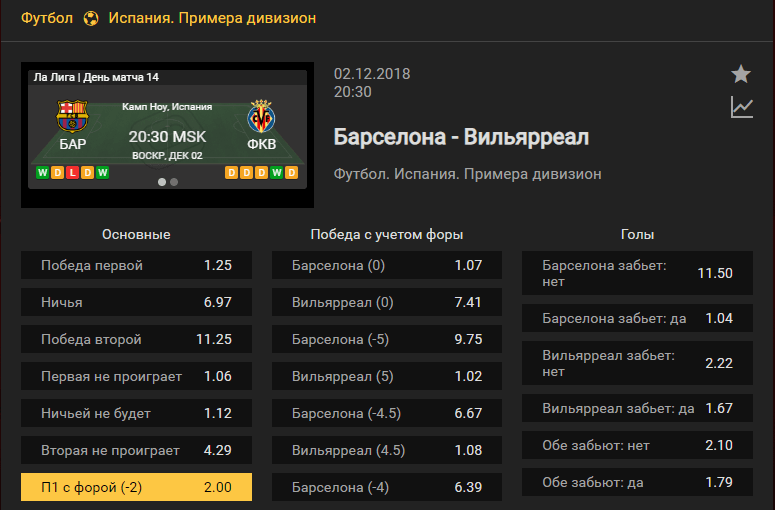
Task: Click the Голы market column header
Action: pyautogui.click(x=638, y=235)
